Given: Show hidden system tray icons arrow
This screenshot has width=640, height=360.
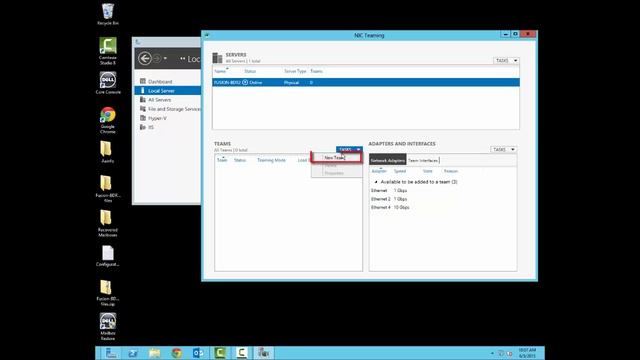Looking at the screenshot, I should (492, 353).
